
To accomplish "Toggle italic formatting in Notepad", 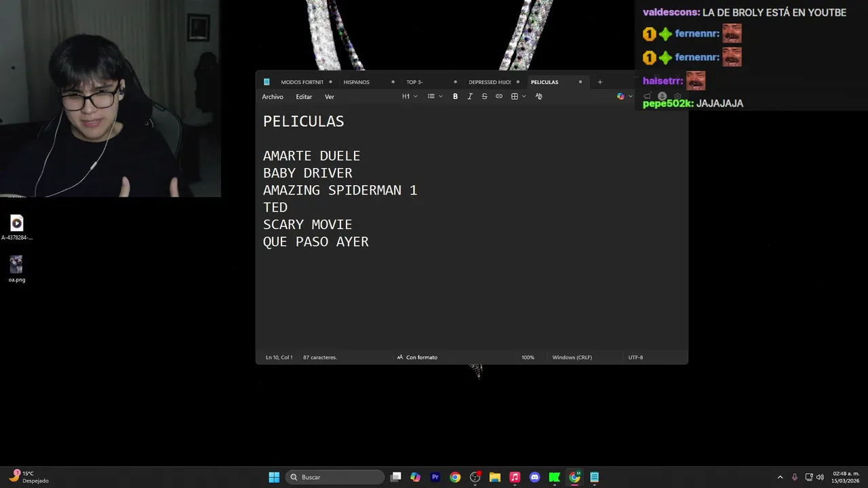I will pos(470,96).
